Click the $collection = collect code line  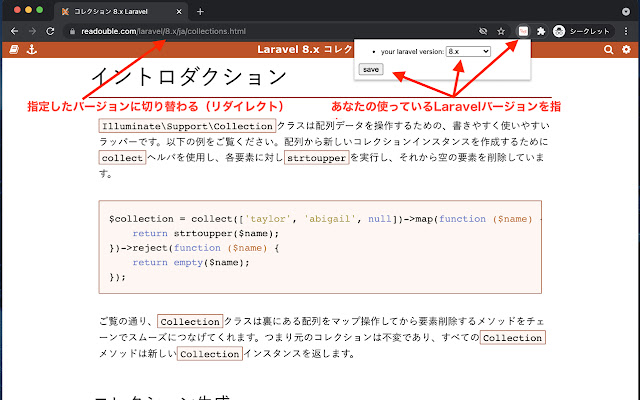click(x=321, y=219)
